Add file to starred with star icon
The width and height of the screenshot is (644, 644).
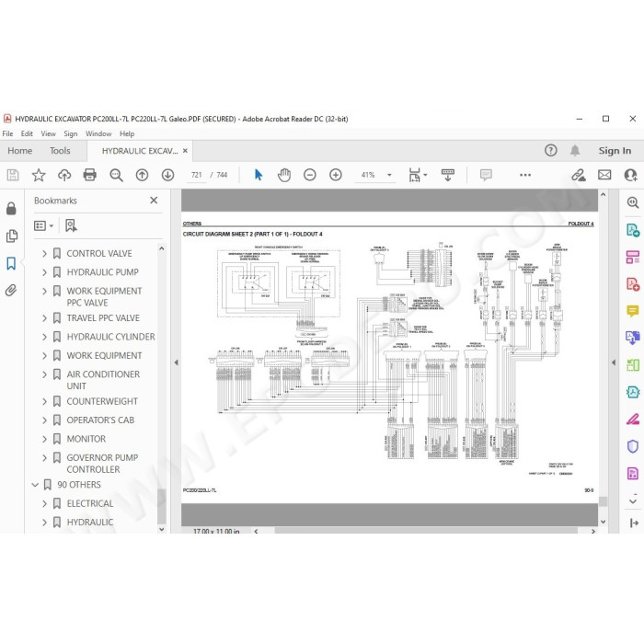[x=39, y=175]
